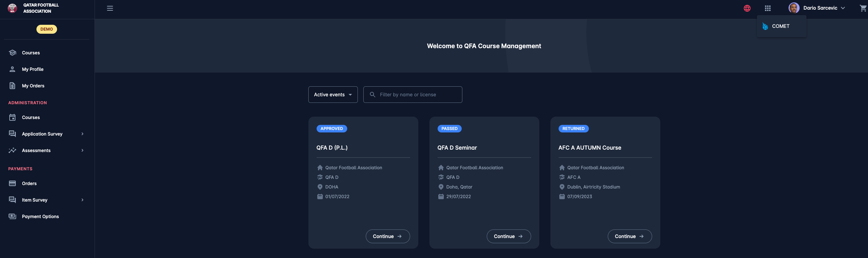The image size is (868, 258).
Task: Open My Profile in sidebar
Action: 33,69
